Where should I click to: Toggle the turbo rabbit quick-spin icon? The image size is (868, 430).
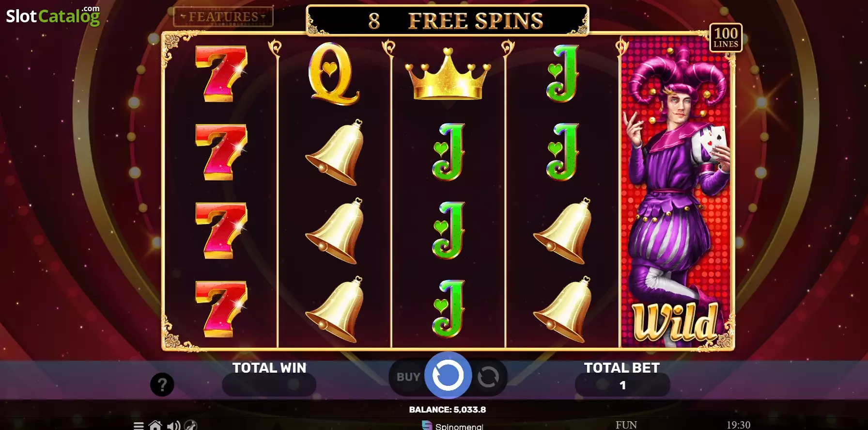pos(191,425)
